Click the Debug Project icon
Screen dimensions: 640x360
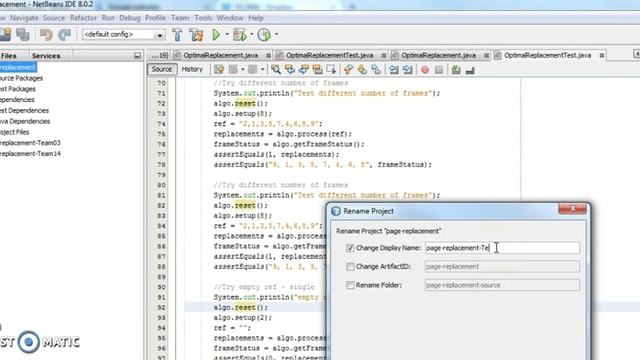click(240, 35)
